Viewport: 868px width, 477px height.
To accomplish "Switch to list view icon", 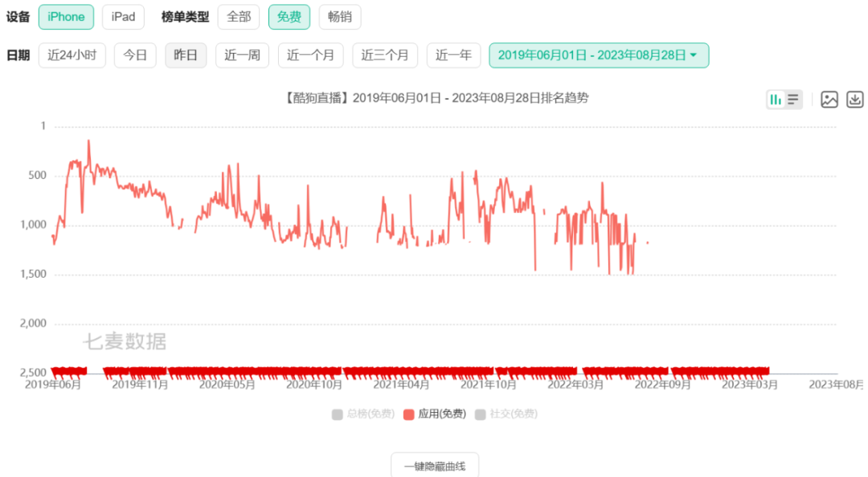I will tap(793, 100).
